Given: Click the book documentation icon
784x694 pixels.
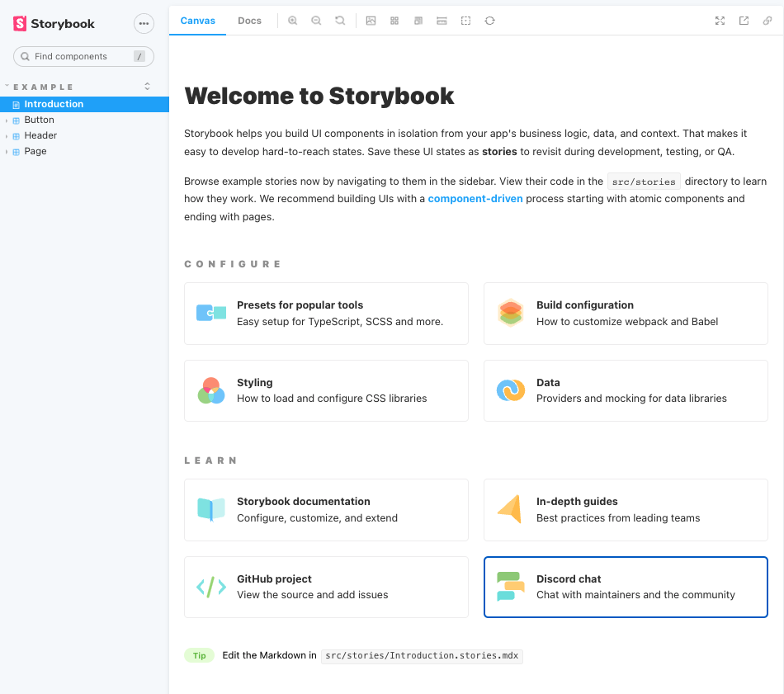Looking at the screenshot, I should click(211, 510).
